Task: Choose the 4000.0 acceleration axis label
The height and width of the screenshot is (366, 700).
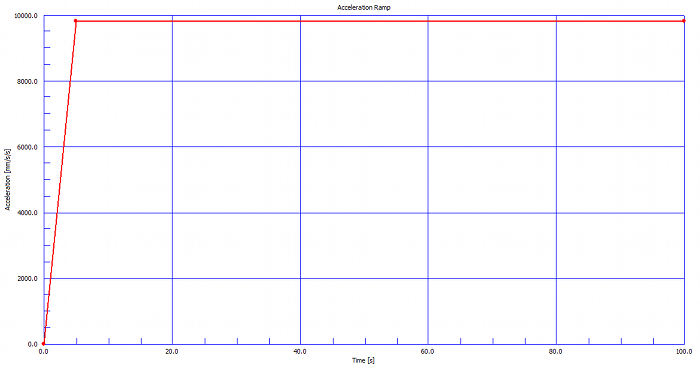Action: pos(27,213)
